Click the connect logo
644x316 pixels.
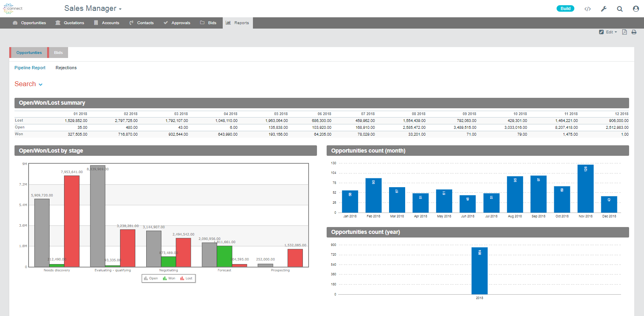[x=13, y=8]
